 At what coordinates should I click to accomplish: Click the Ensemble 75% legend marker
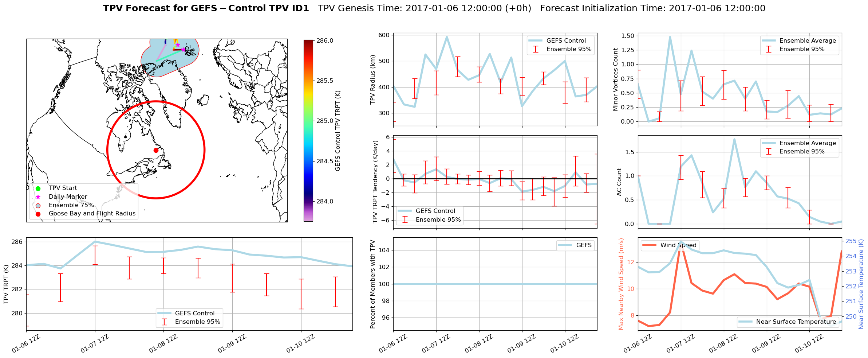[38, 206]
